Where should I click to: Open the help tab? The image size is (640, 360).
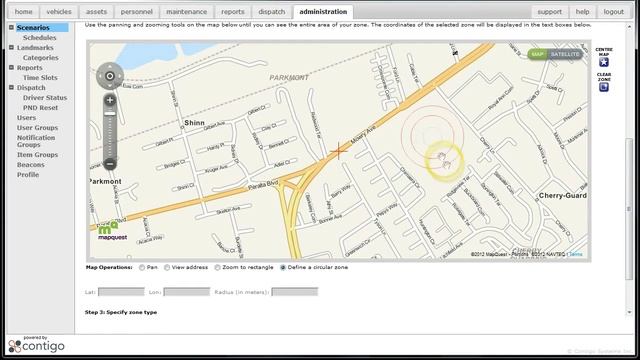tap(582, 12)
